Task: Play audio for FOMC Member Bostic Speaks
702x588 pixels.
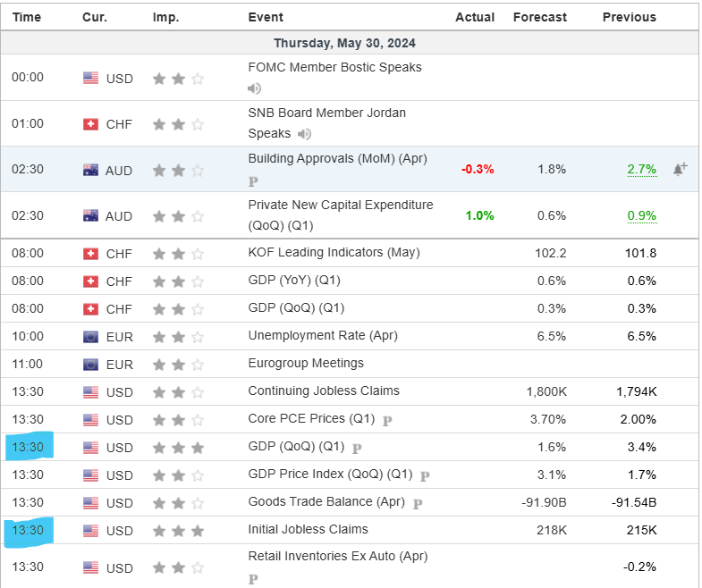Action: pyautogui.click(x=255, y=88)
